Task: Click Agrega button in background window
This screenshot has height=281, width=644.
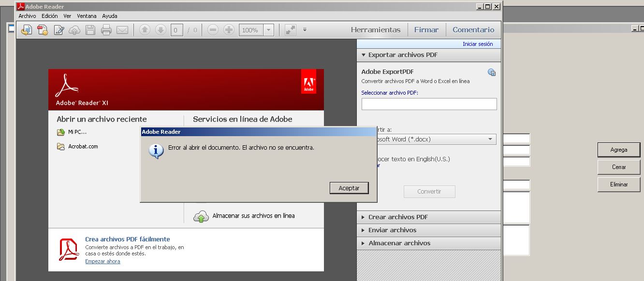Action: tap(618, 150)
